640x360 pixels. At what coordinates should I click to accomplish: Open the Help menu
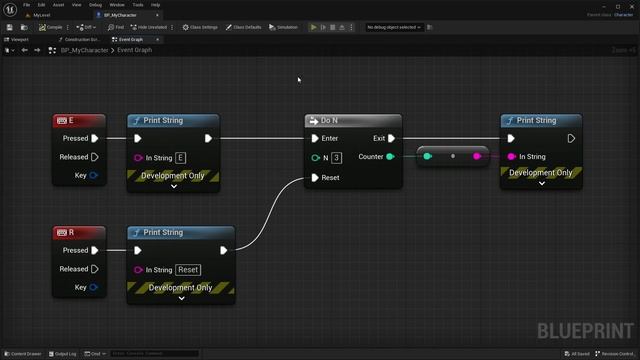156,5
